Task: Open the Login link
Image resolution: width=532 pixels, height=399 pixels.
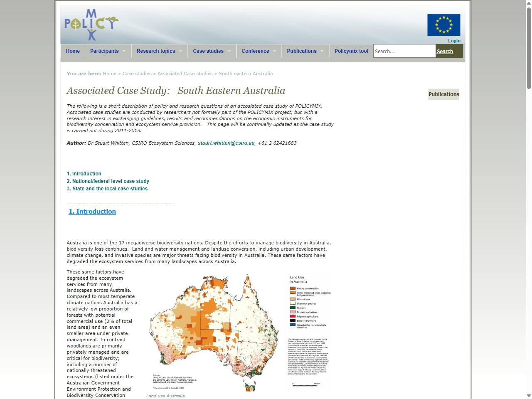Action: [454, 41]
